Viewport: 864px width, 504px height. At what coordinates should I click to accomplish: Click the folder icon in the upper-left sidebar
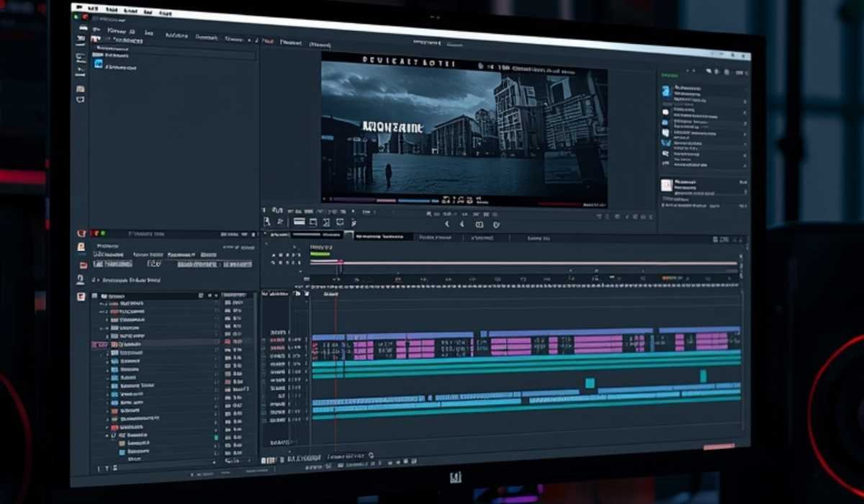point(81,89)
